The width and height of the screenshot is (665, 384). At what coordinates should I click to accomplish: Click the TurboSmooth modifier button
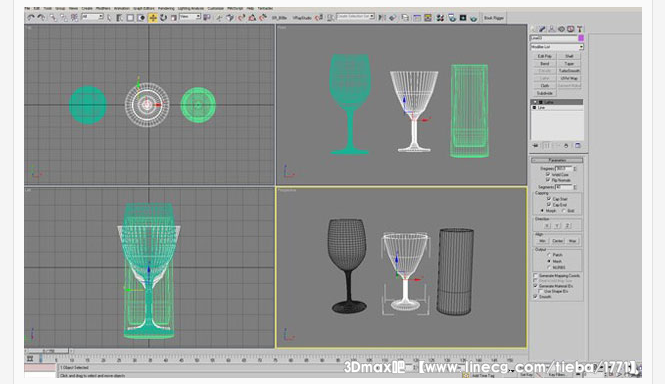tap(569, 71)
